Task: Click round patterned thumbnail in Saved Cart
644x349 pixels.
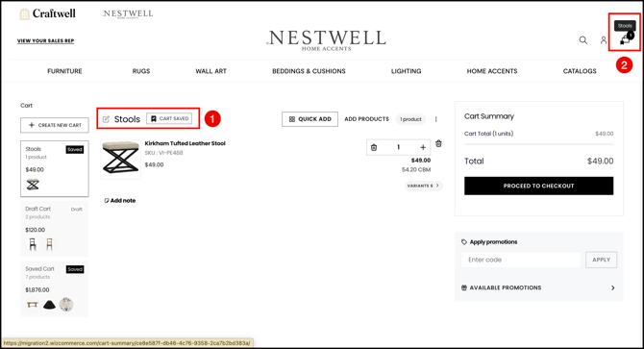Action: click(x=66, y=305)
